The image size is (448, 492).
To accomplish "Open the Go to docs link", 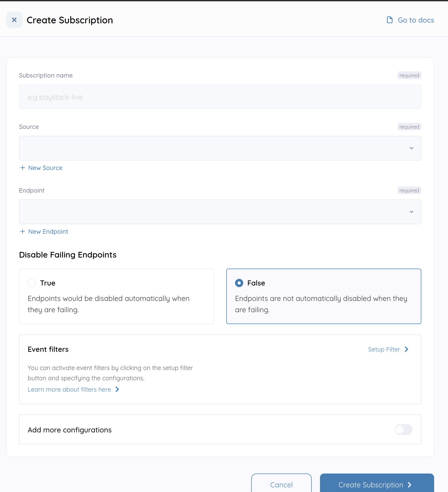I will 415,20.
